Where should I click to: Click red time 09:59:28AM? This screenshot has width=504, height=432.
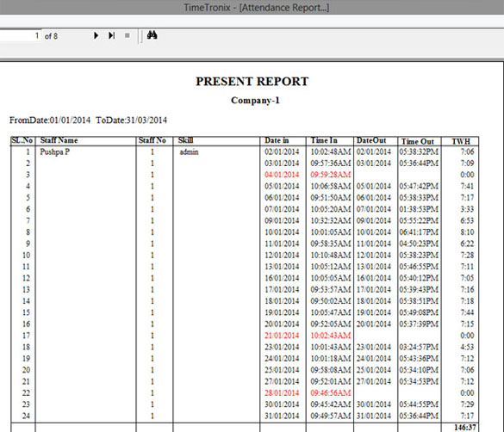click(x=331, y=175)
